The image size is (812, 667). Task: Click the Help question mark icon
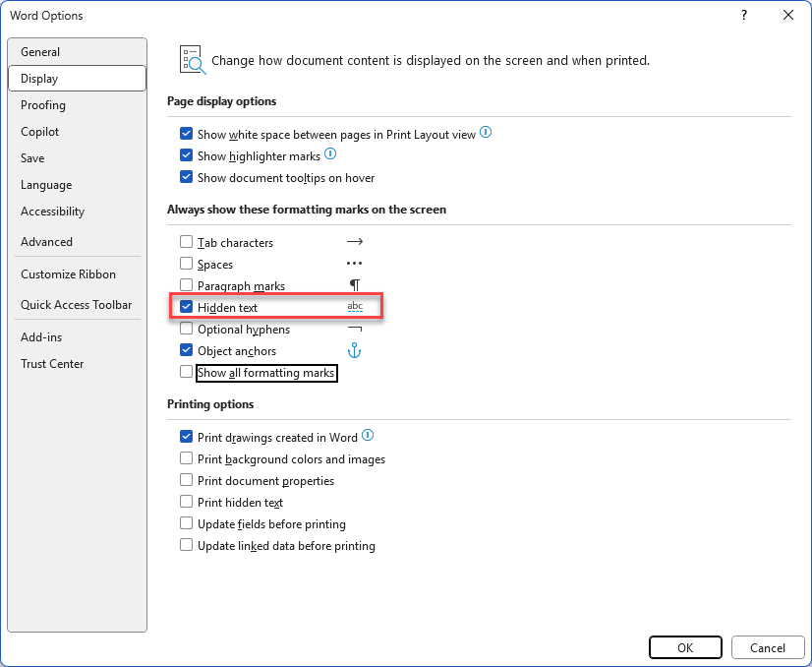click(x=743, y=15)
